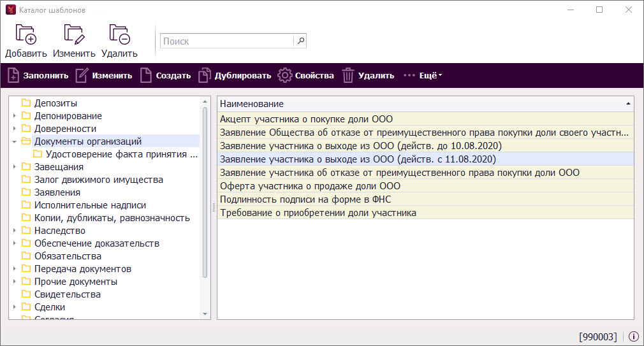Select row Оферта участника о продаже доли
644x346 pixels.
(x=425, y=186)
